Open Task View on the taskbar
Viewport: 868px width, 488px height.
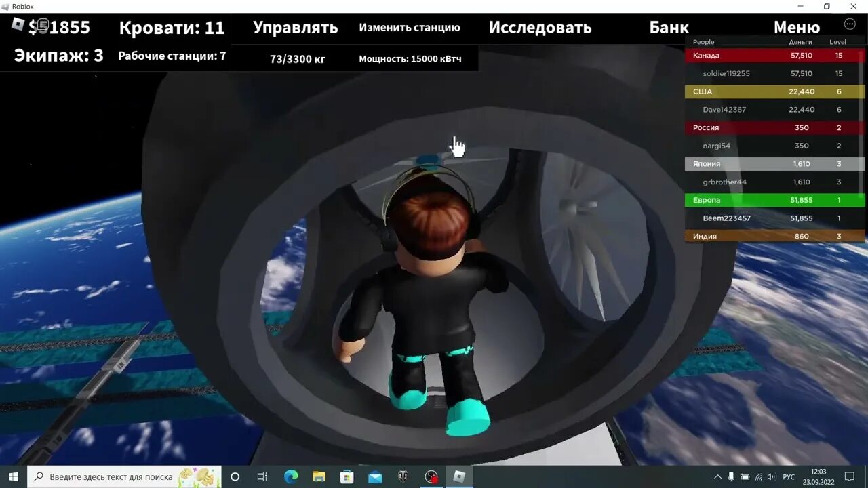pos(262,476)
